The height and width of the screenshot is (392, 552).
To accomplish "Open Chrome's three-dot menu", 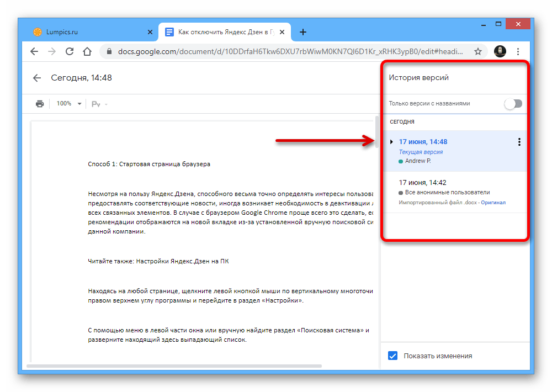I will 518,51.
